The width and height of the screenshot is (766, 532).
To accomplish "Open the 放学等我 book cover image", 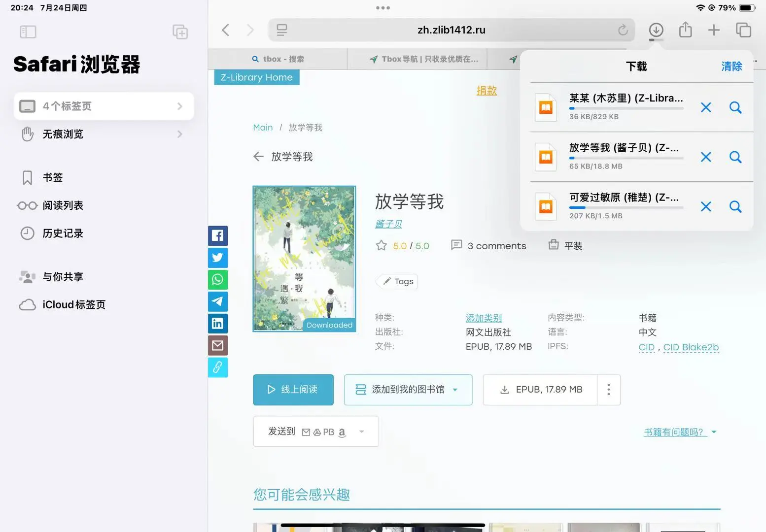I will tap(304, 259).
